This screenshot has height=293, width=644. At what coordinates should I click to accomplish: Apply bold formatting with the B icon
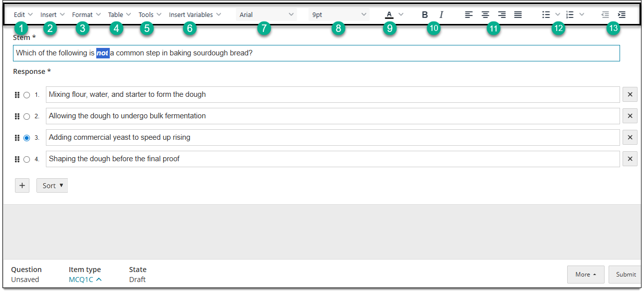(x=425, y=15)
